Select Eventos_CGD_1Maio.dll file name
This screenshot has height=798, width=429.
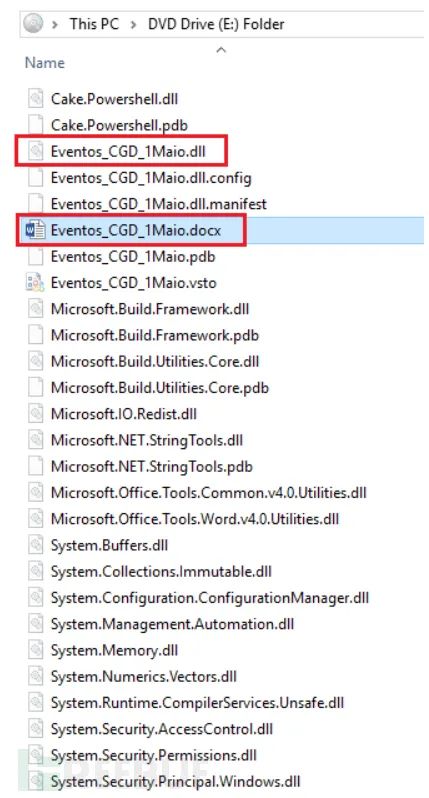point(128,152)
